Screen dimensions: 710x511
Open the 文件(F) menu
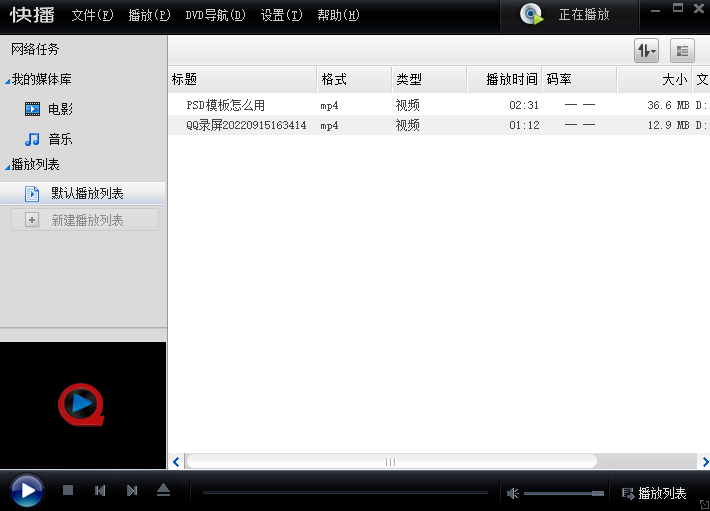(x=92, y=15)
